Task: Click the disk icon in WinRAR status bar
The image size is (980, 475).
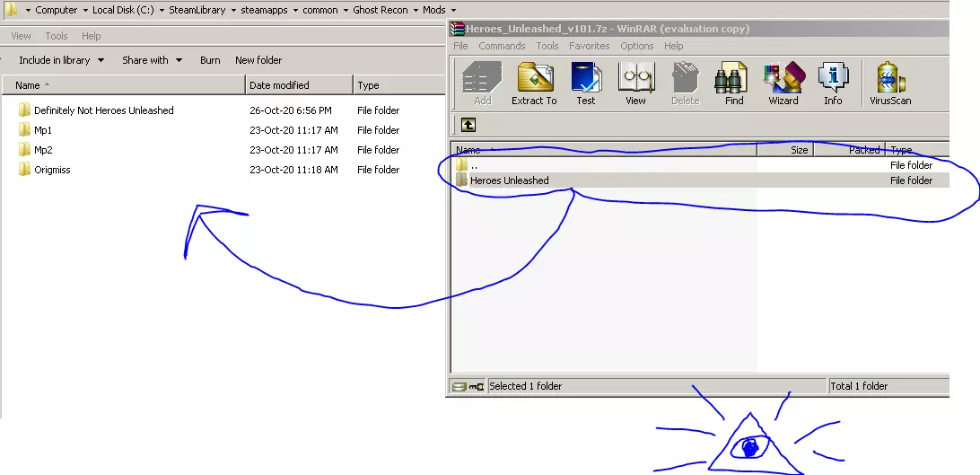Action: tap(459, 387)
